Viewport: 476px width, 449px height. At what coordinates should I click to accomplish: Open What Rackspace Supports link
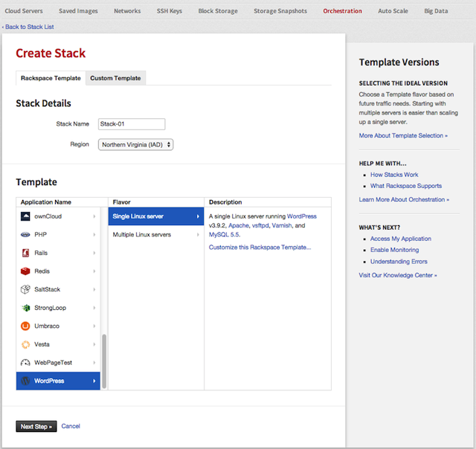tap(406, 186)
